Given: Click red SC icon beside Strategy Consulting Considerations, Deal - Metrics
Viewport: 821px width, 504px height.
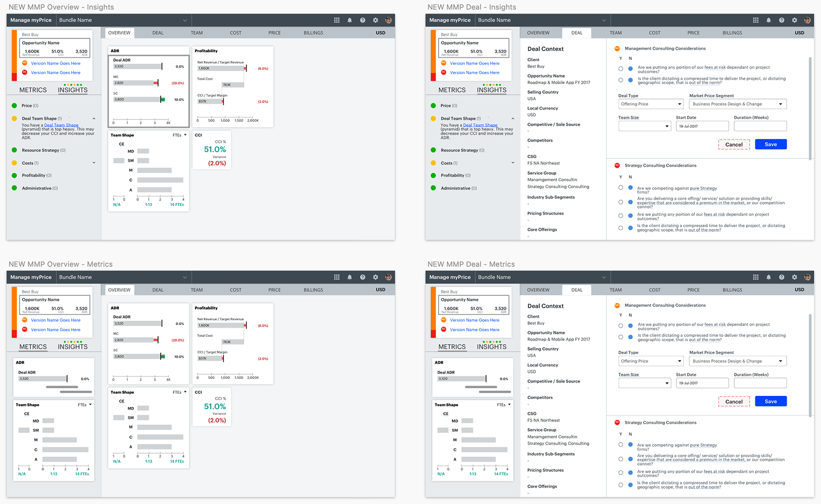Looking at the screenshot, I should [617, 422].
